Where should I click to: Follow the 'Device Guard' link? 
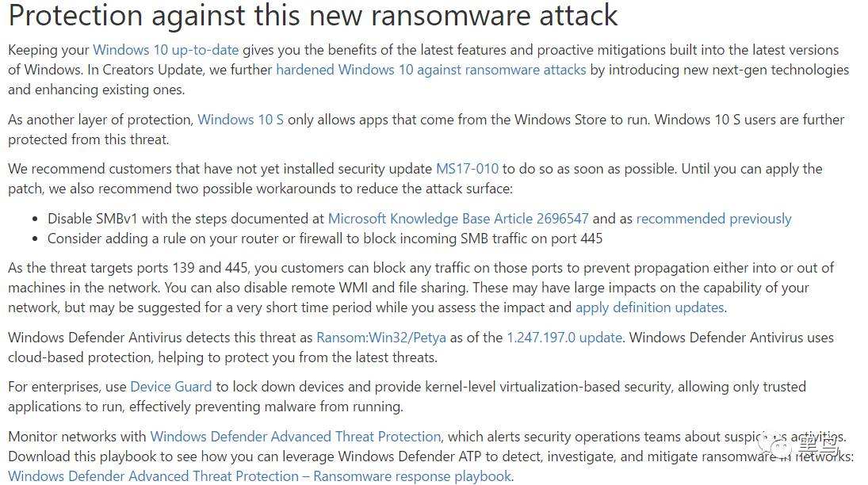tap(170, 387)
